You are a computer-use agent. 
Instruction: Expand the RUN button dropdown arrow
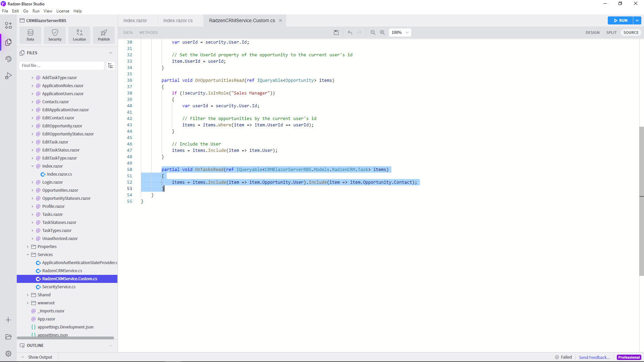click(637, 20)
